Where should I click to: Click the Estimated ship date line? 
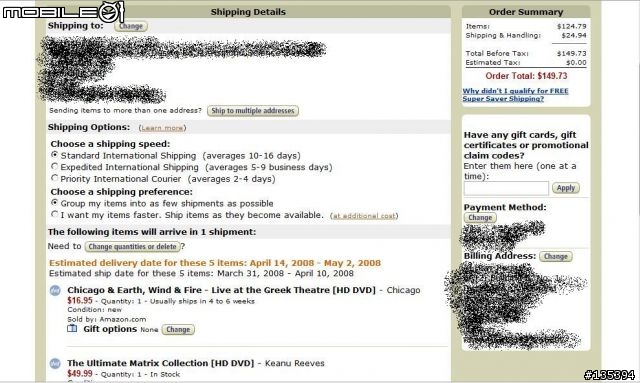pyautogui.click(x=201, y=274)
